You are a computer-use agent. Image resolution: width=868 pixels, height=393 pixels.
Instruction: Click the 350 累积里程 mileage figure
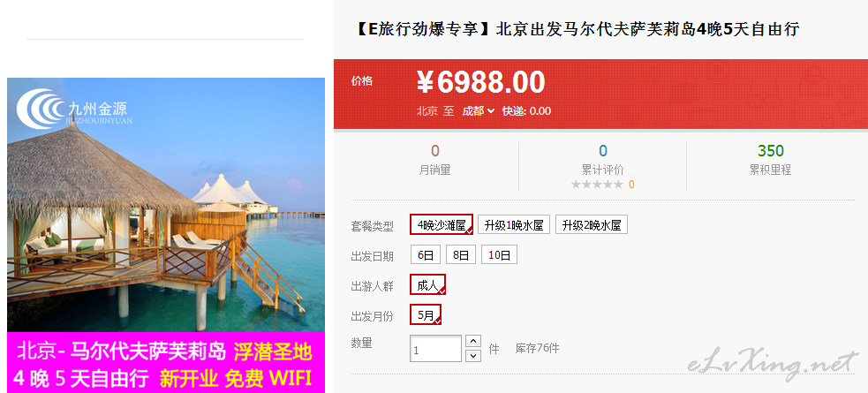point(771,150)
